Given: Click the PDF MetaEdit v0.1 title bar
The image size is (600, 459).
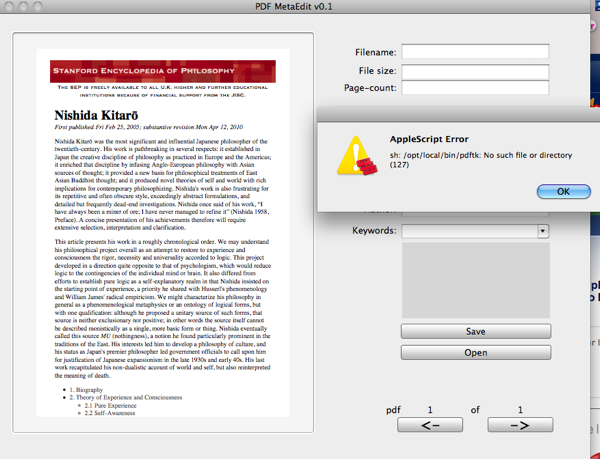Looking at the screenshot, I should click(294, 7).
